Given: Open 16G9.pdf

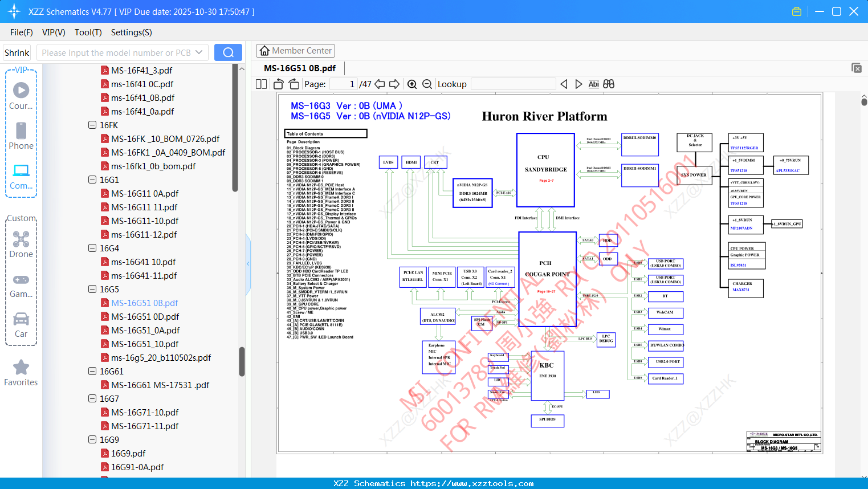Looking at the screenshot, I should pyautogui.click(x=128, y=453).
